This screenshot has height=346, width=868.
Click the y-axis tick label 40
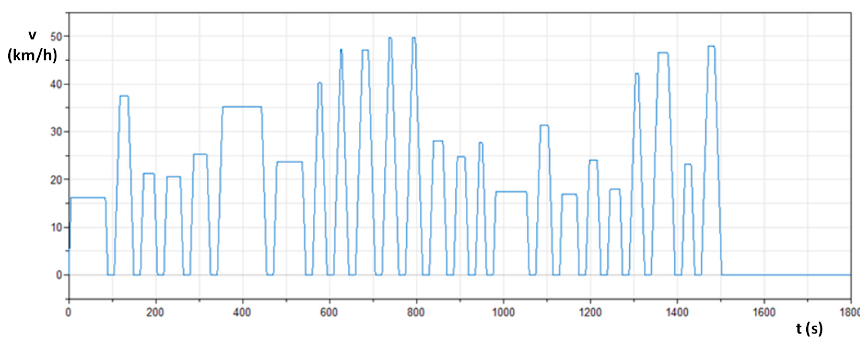[57, 84]
